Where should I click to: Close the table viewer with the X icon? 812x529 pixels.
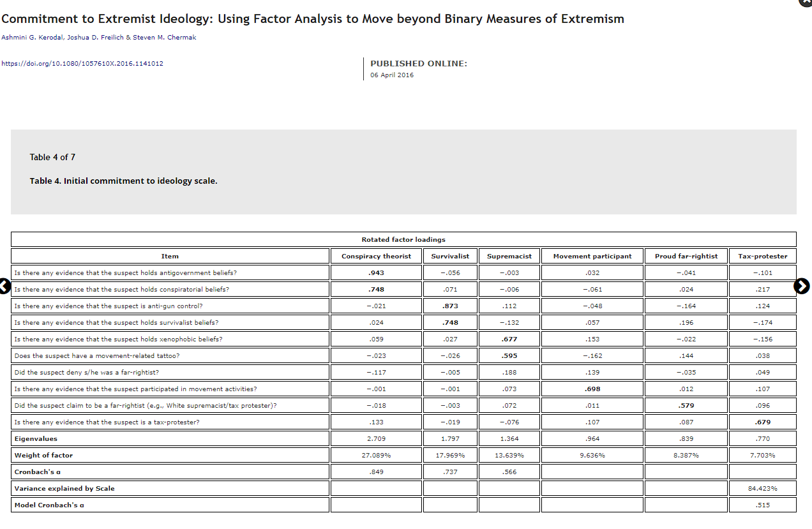click(x=806, y=2)
